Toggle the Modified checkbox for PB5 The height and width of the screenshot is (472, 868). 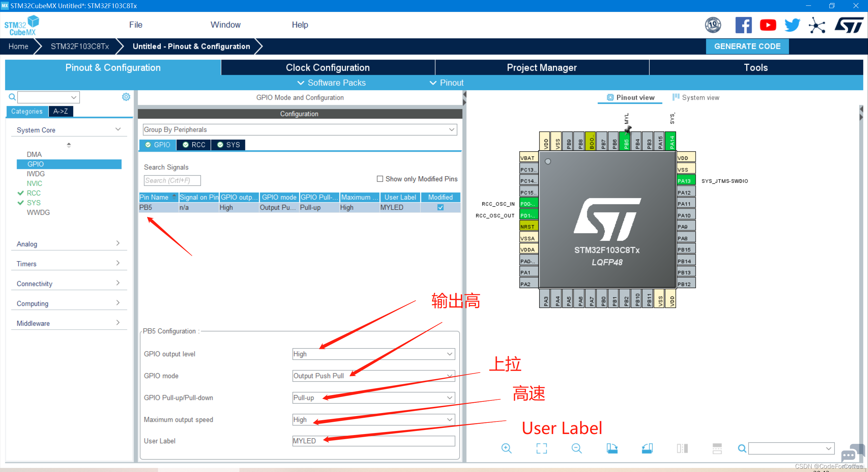click(x=440, y=207)
